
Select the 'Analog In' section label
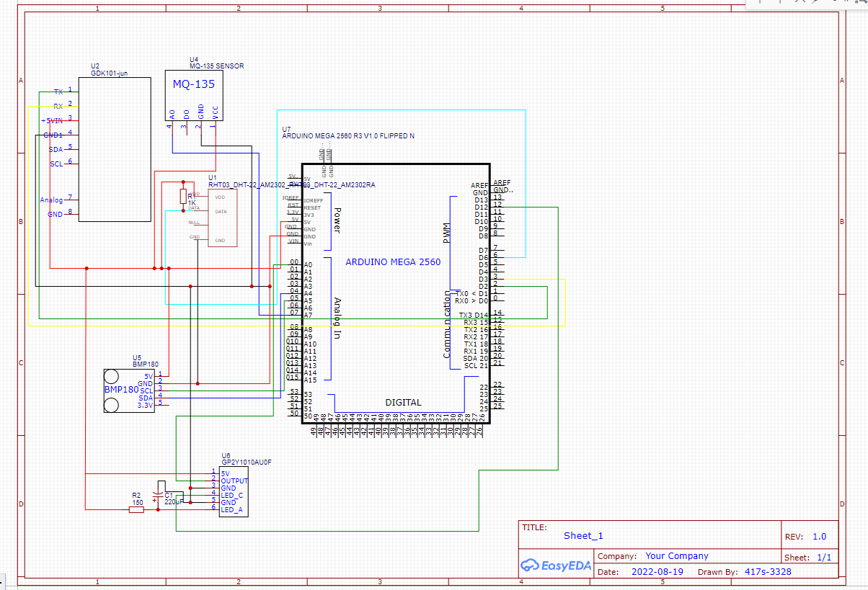pos(336,318)
